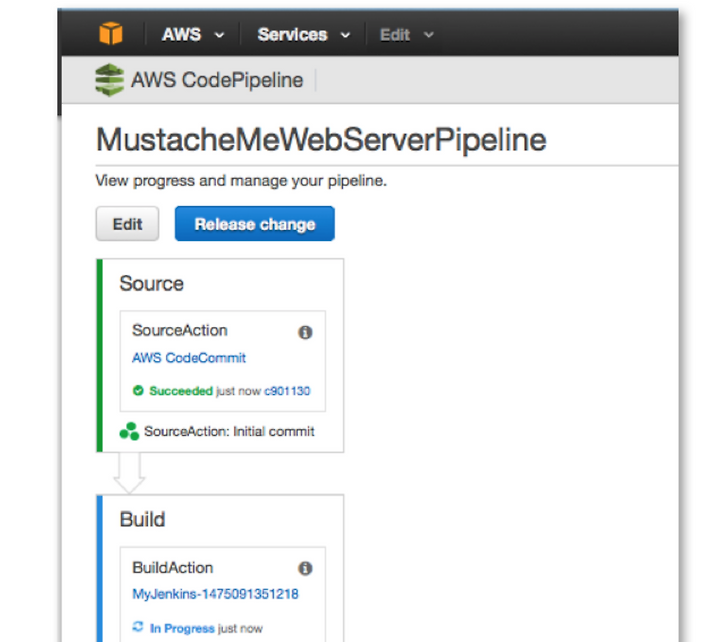The image size is (720, 642).
Task: Click the BuildAction name text
Action: (173, 568)
